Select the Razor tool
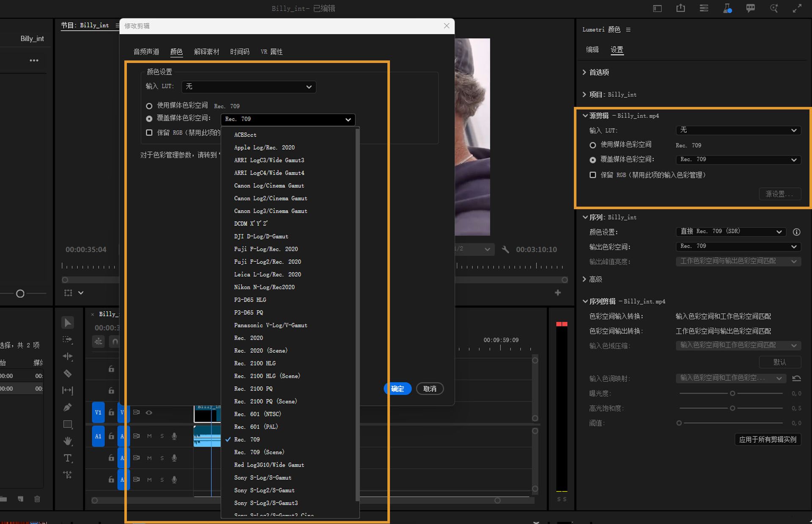Screen dimensions: 812x524 tap(68, 374)
